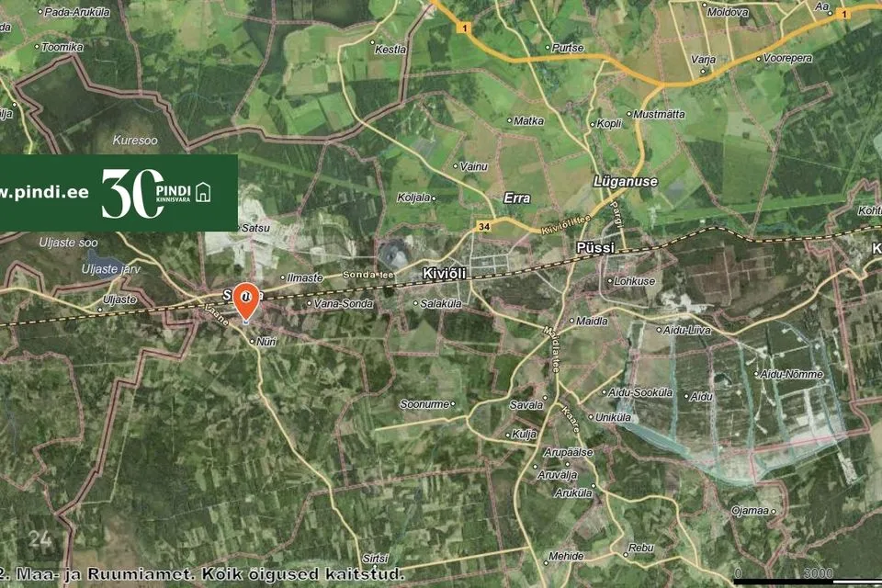Select the Purtse village label
This screenshot has height=588, width=882.
click(568, 48)
